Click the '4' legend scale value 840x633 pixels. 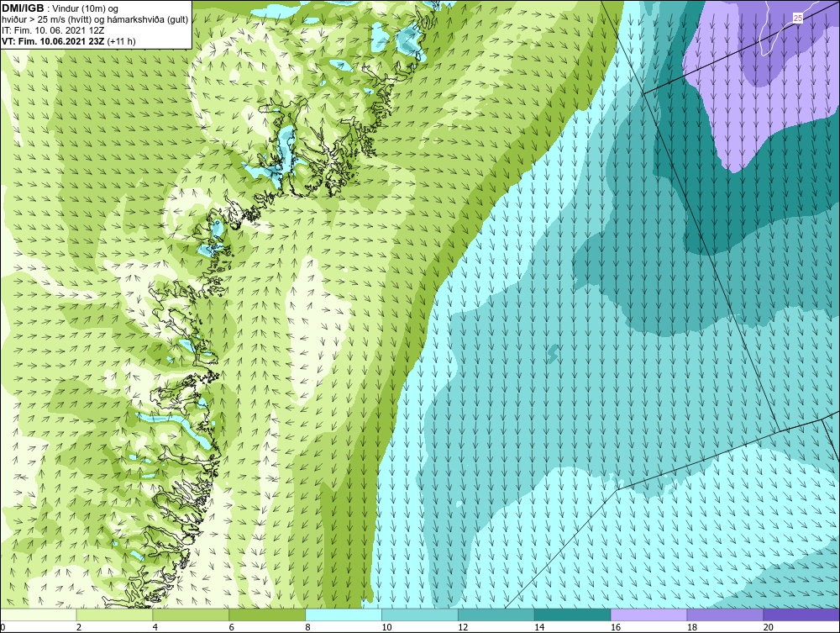155,627
